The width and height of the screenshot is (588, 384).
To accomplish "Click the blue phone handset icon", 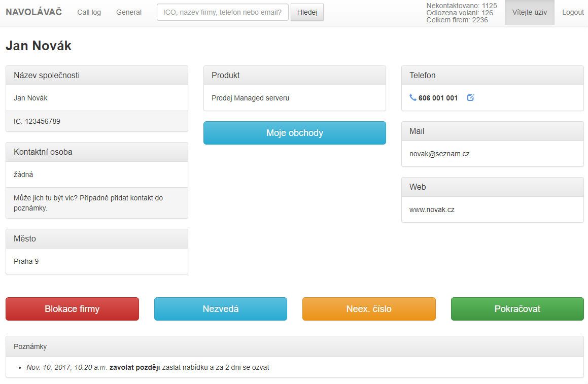I will click(x=413, y=98).
